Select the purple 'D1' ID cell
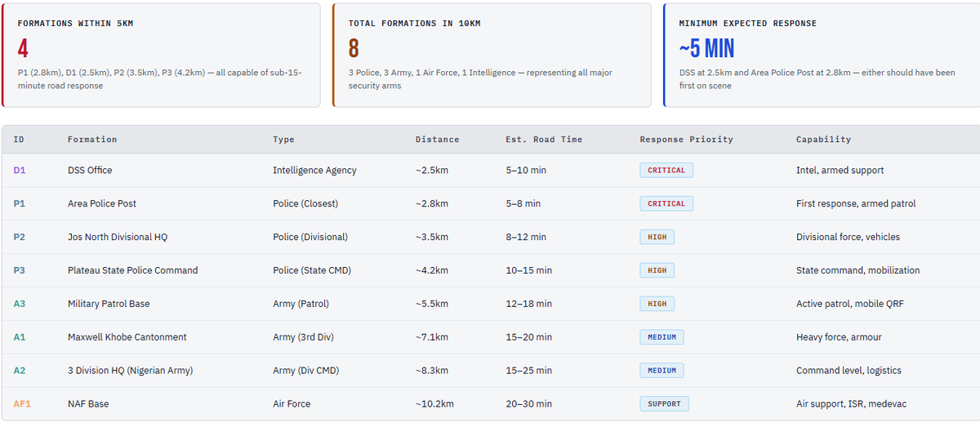 (x=20, y=170)
